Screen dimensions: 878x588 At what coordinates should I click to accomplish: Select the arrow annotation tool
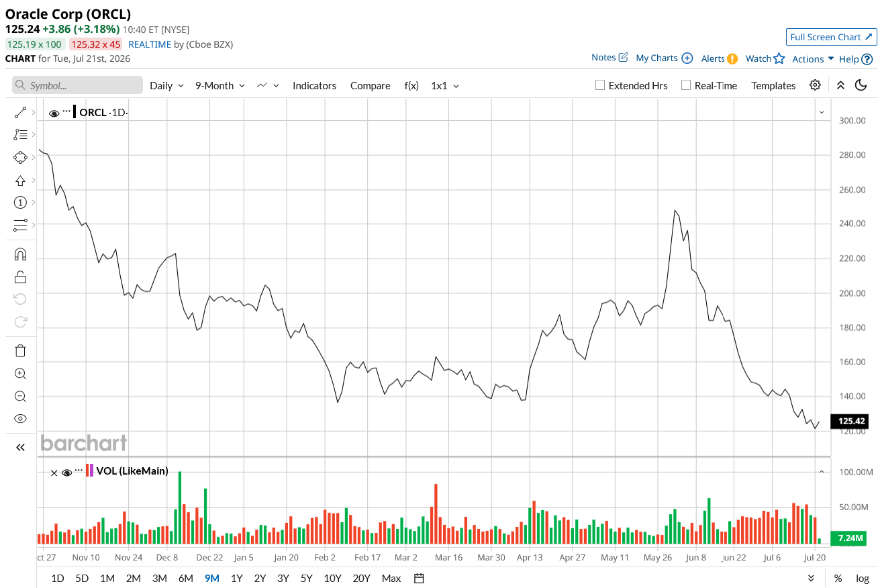point(20,181)
